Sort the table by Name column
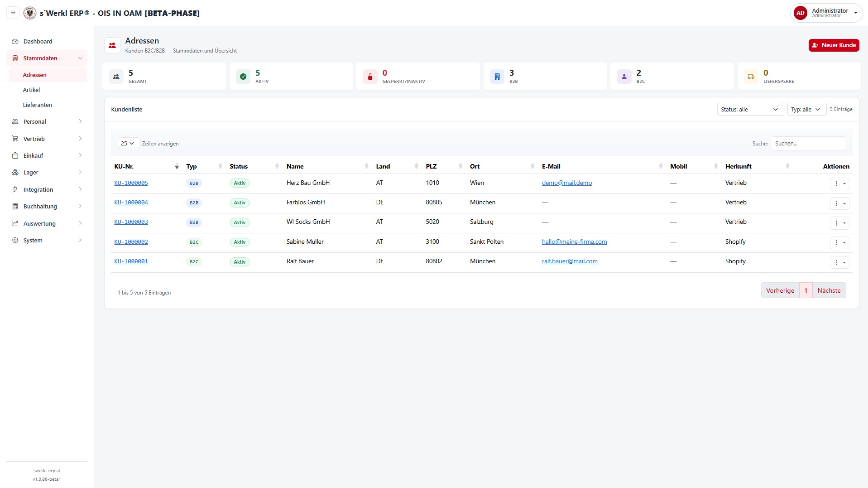868x488 pixels. (x=327, y=166)
